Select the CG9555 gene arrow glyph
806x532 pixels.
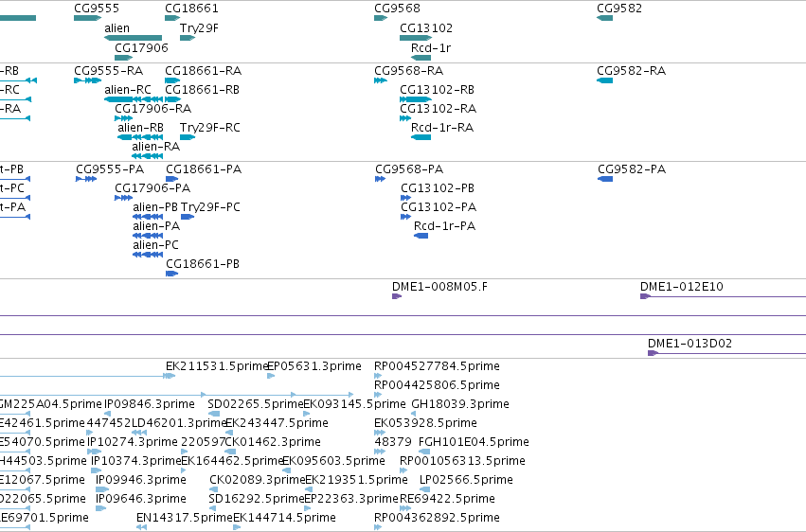87,18
